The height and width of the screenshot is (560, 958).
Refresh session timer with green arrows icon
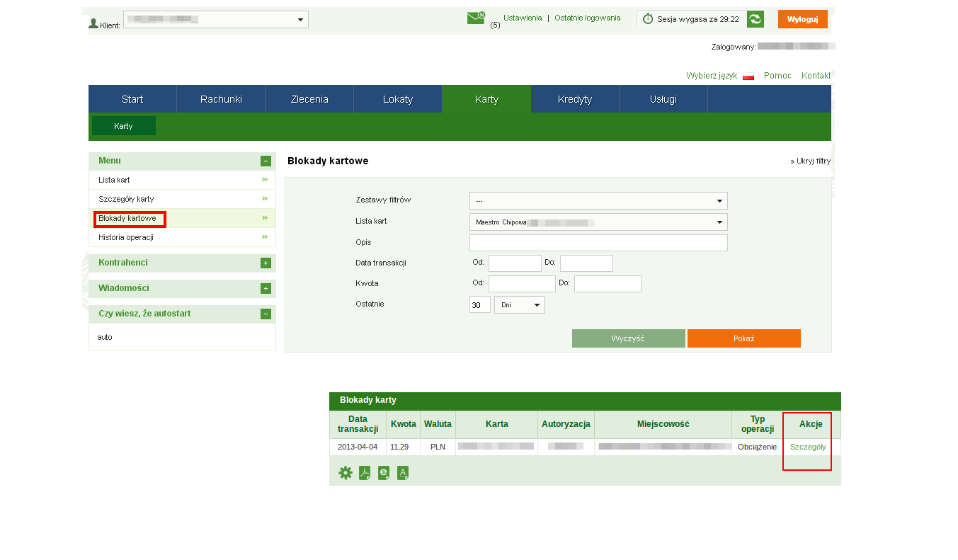(x=755, y=19)
